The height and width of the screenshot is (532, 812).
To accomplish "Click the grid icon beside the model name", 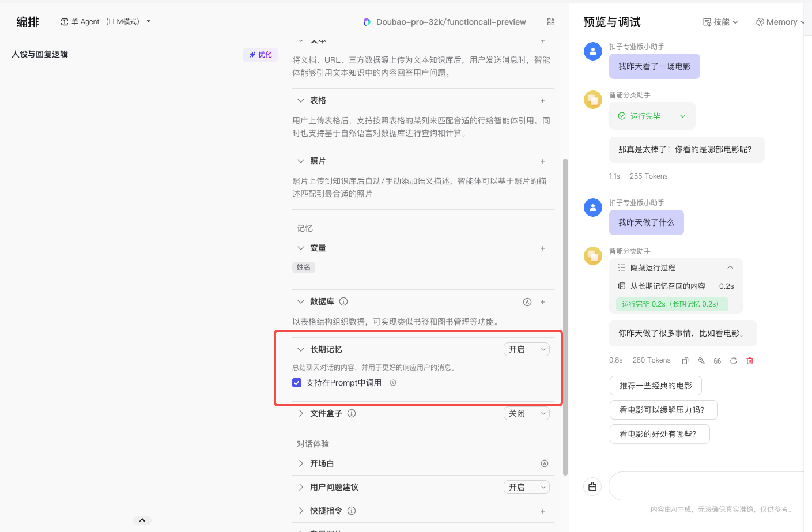I will click(551, 22).
